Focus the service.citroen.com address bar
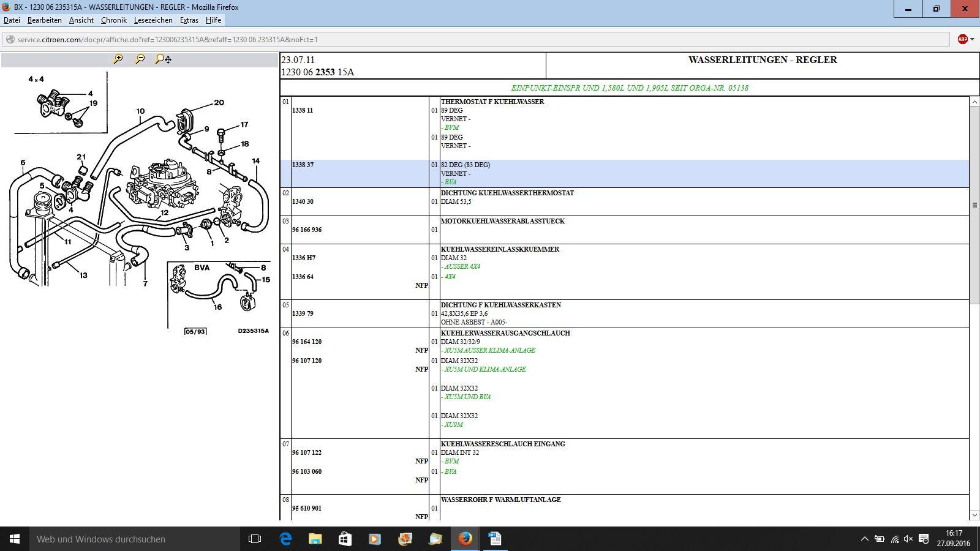The width and height of the screenshot is (980, 551). pos(477,40)
